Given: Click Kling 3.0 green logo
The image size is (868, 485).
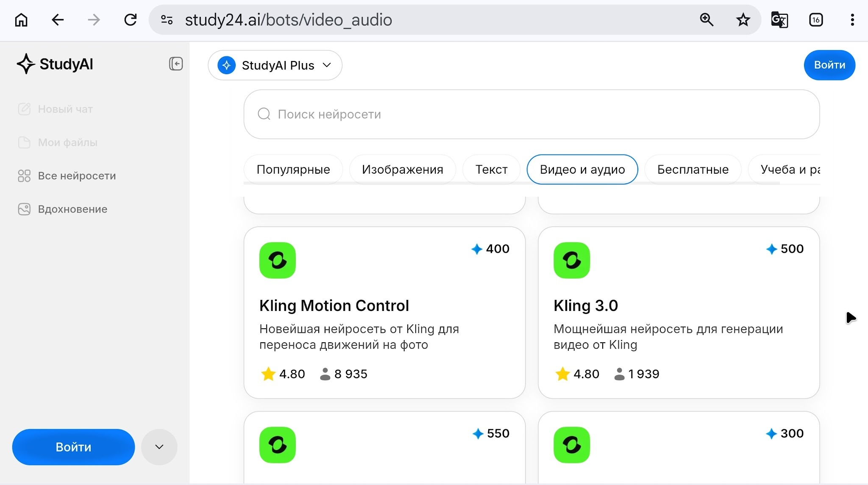Looking at the screenshot, I should (x=572, y=261).
